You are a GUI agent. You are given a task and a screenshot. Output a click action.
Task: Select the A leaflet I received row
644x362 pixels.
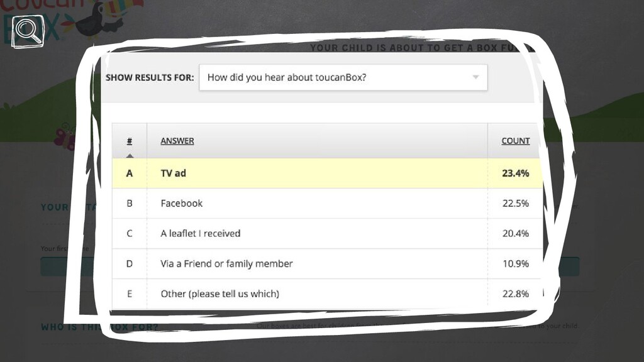[326, 234]
